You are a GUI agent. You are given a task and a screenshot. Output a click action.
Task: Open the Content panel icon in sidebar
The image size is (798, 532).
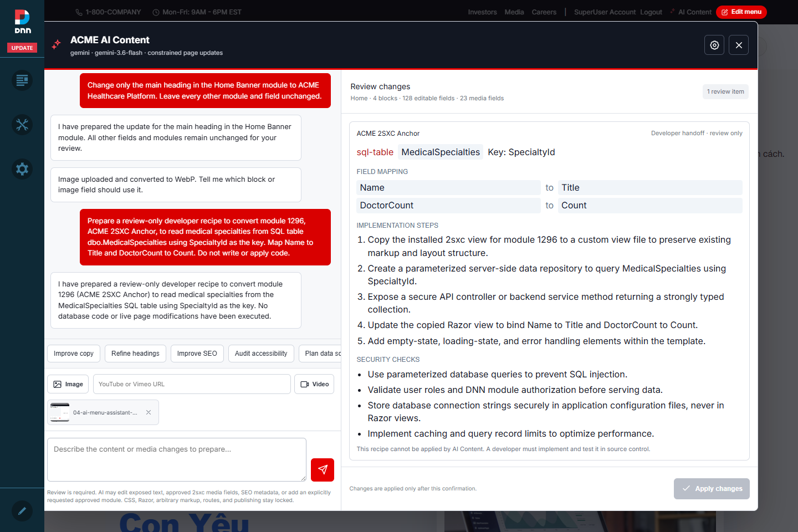pos(22,81)
